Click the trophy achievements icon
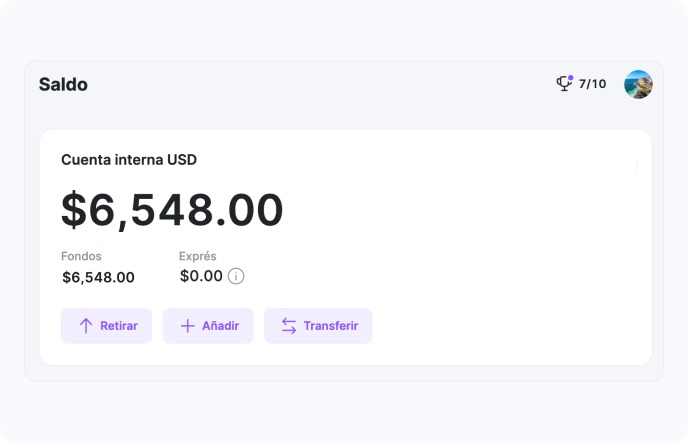This screenshot has width=688, height=443. 564,84
